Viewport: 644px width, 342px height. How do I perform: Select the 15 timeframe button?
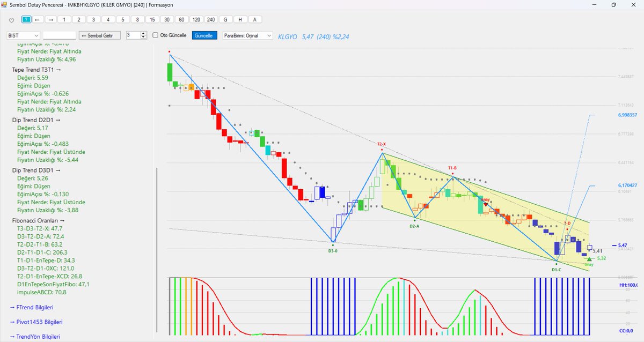coord(152,19)
